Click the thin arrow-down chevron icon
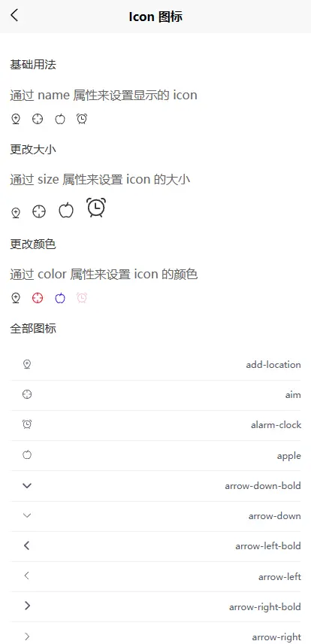311x644 pixels. (x=27, y=516)
